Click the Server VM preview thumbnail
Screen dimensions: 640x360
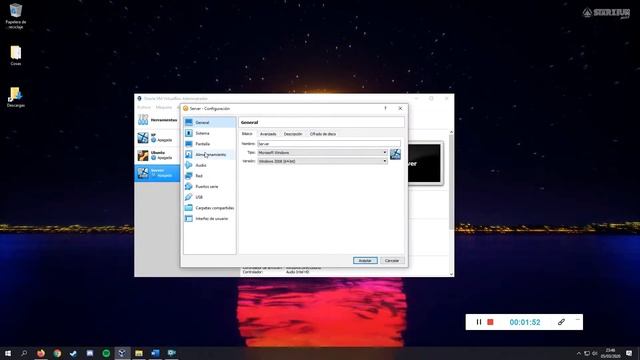tap(425, 163)
